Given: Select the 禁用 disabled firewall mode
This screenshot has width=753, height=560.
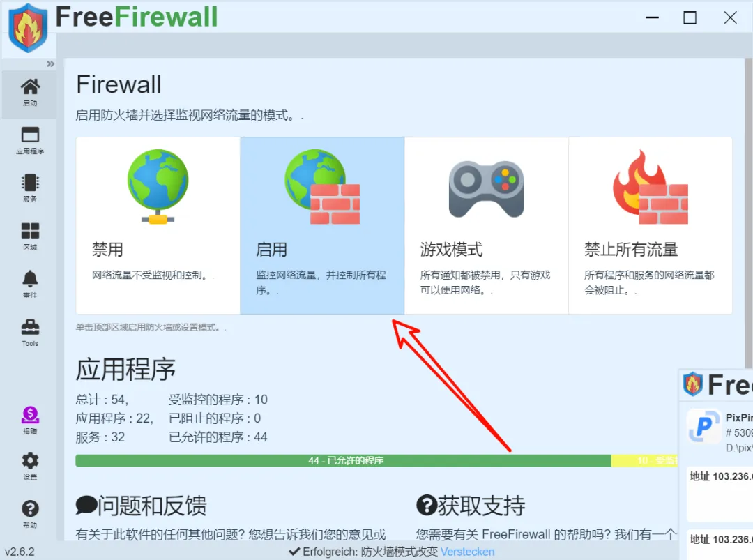Looking at the screenshot, I should [x=158, y=226].
